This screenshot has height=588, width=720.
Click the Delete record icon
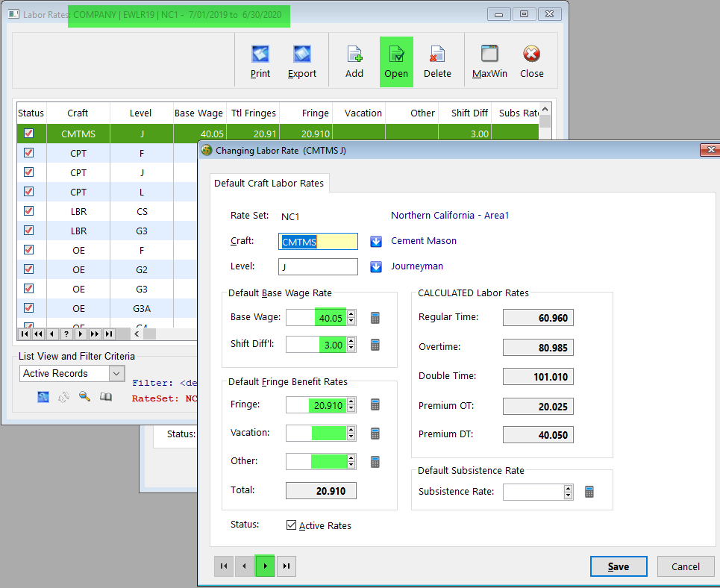[x=437, y=54]
